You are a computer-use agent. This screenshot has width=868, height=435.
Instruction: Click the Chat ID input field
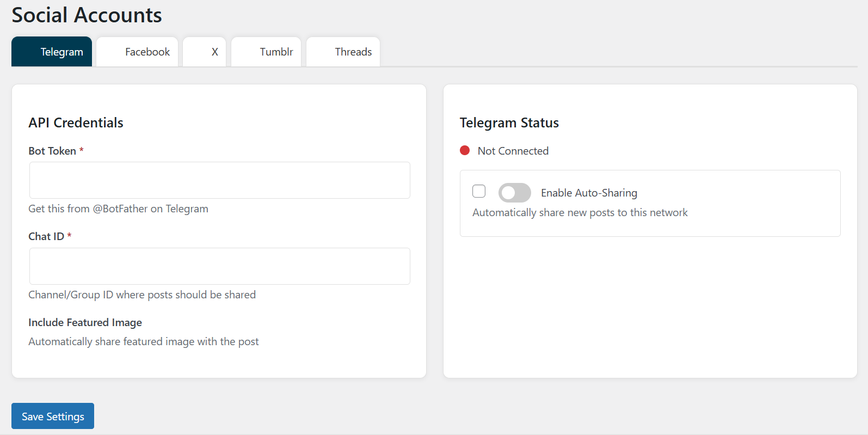(219, 266)
